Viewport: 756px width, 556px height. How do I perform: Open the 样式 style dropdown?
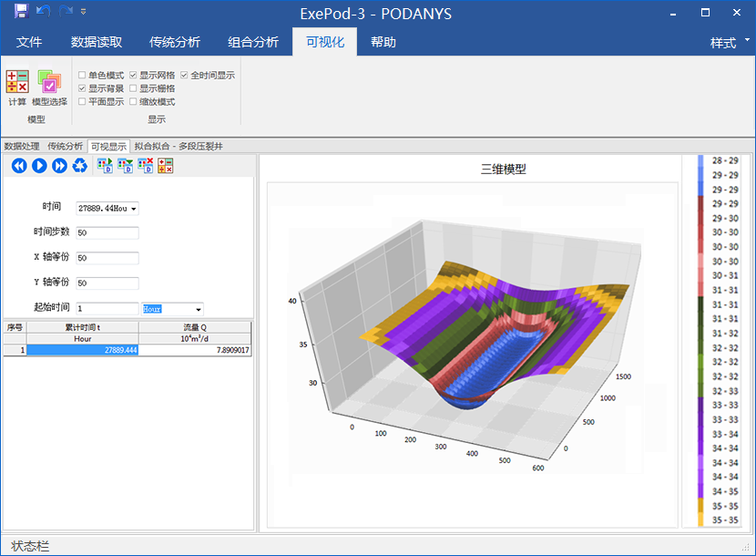click(730, 42)
